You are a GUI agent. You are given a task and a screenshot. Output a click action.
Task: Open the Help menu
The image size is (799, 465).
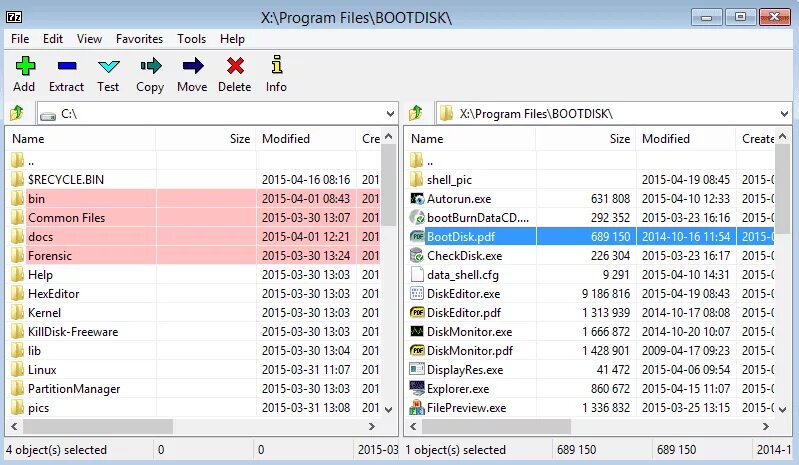[x=232, y=39]
